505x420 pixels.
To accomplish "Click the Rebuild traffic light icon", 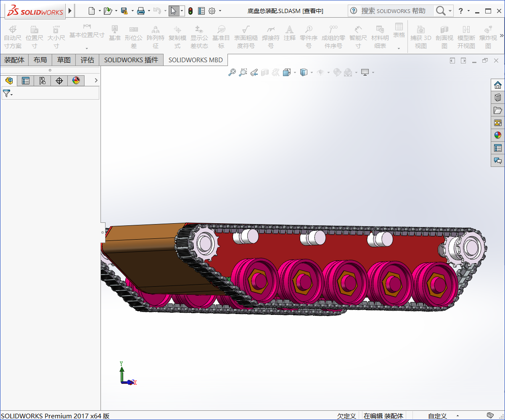I will coord(190,11).
